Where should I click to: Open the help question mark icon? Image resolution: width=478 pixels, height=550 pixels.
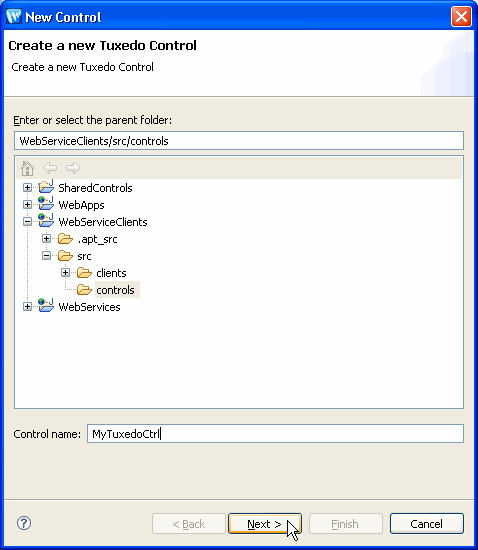(24, 523)
